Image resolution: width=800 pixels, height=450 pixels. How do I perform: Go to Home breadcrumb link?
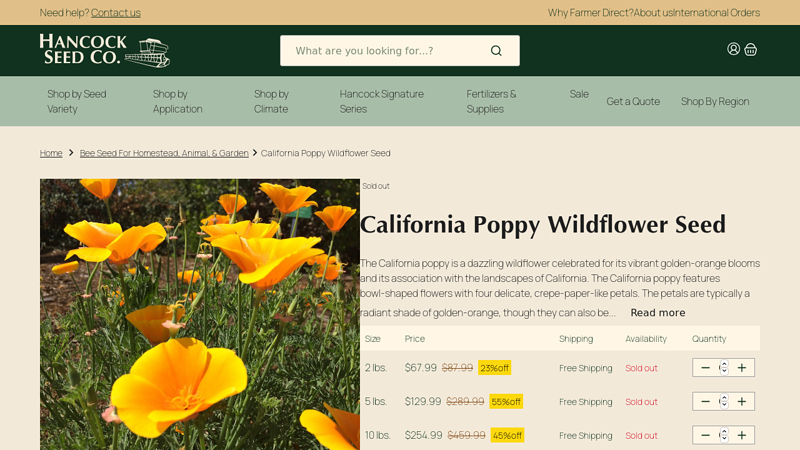51,153
